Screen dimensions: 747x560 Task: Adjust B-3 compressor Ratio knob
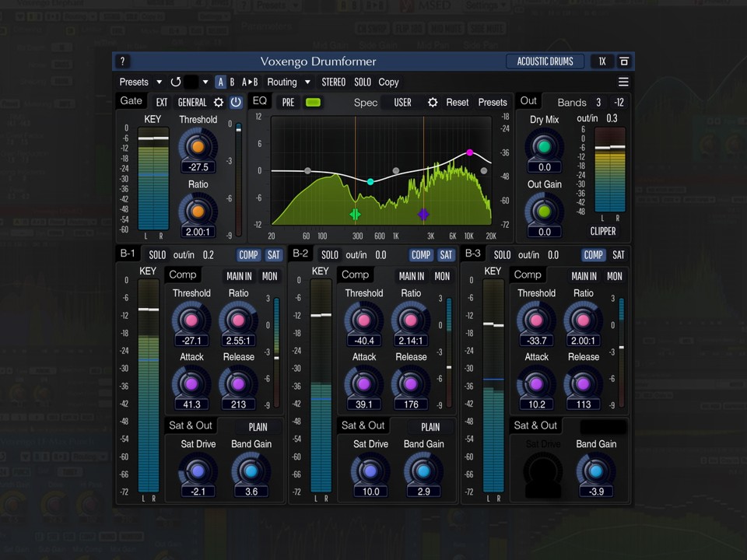point(583,320)
